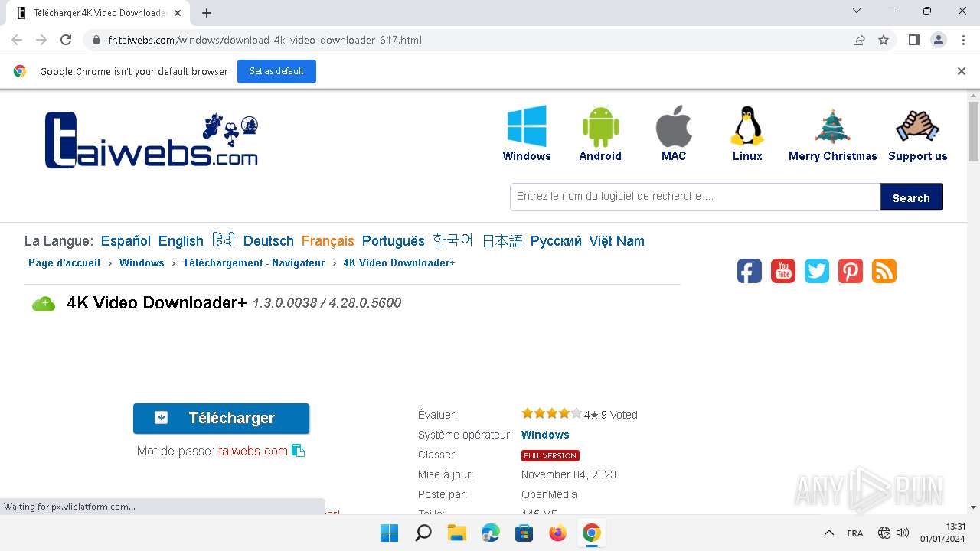The height and width of the screenshot is (551, 980).
Task: Switch language to Deutsch
Action: click(x=269, y=241)
